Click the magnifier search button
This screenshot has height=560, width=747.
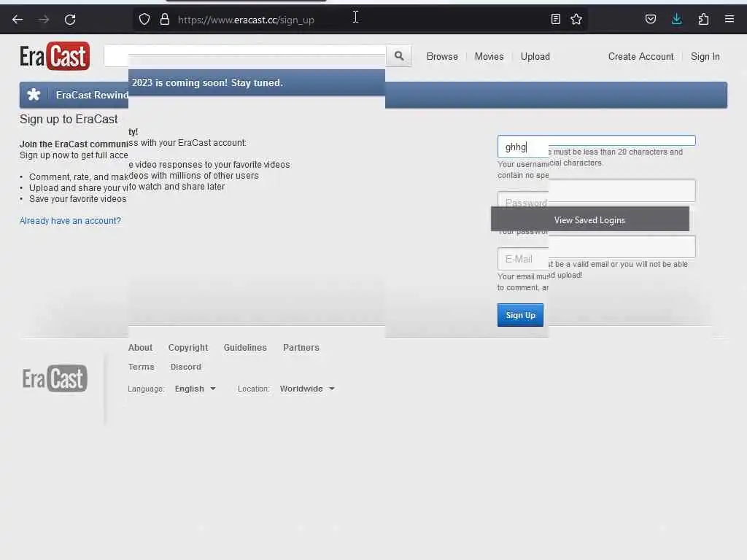pyautogui.click(x=399, y=56)
